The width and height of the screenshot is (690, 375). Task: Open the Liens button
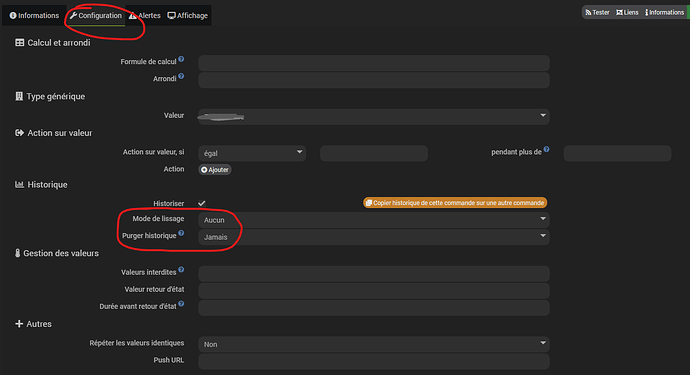tap(627, 12)
